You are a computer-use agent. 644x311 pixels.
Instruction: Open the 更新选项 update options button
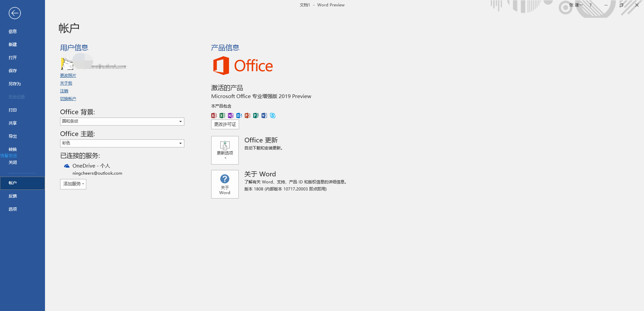tap(225, 150)
